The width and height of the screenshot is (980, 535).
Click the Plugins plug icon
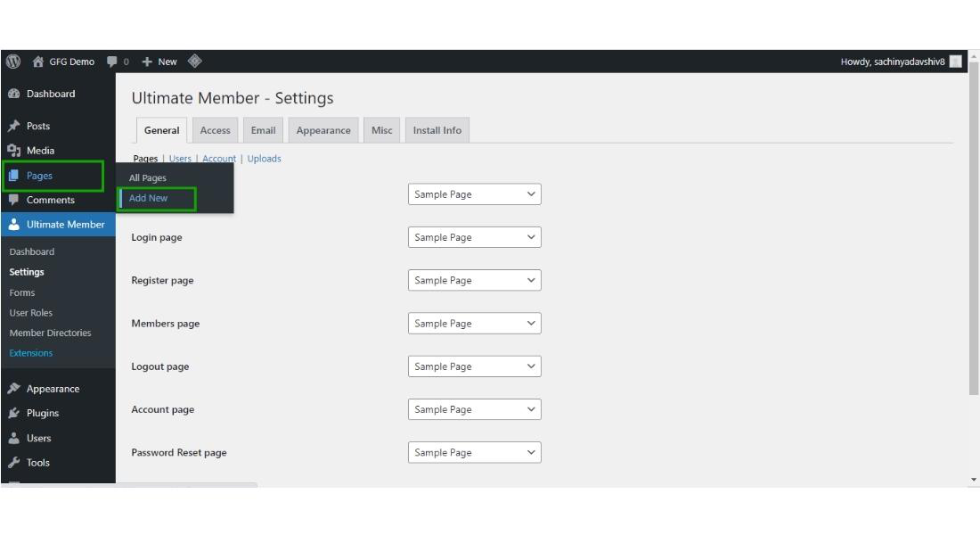pyautogui.click(x=13, y=413)
